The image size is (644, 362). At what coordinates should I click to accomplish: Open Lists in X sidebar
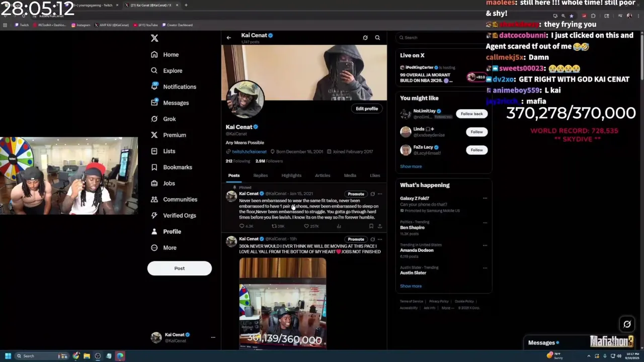pos(163,151)
